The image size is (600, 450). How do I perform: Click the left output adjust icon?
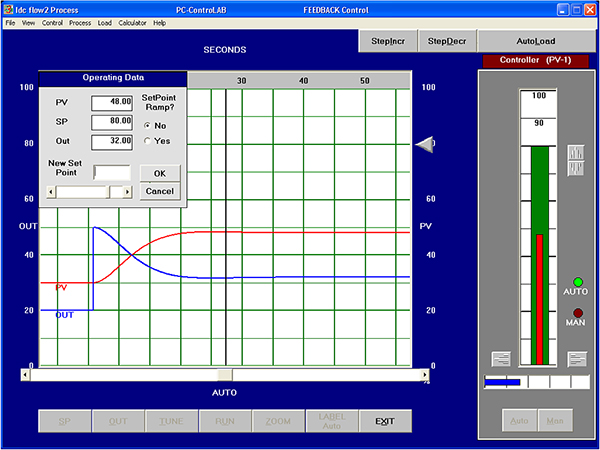pyautogui.click(x=501, y=359)
